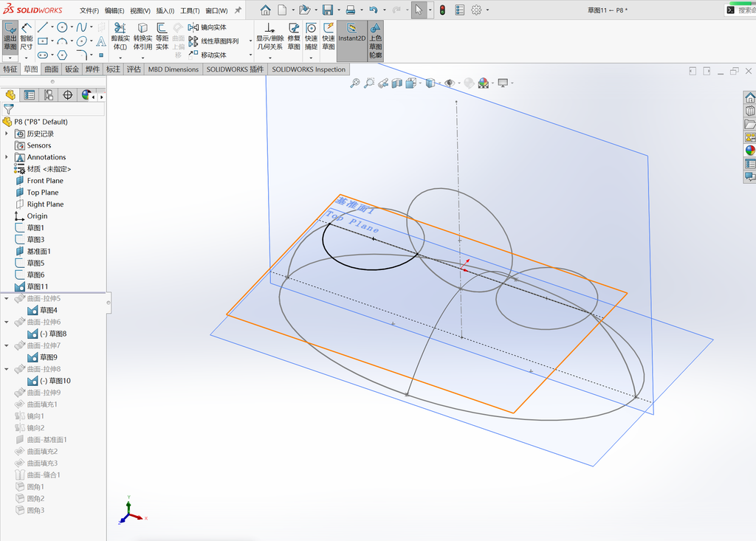Click Move Entities (移动实体) button
The width and height of the screenshot is (756, 541).
(x=207, y=55)
